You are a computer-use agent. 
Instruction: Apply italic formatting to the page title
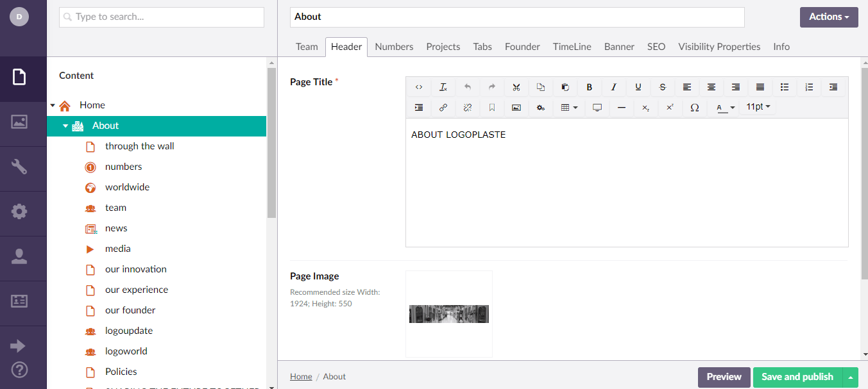tap(614, 87)
